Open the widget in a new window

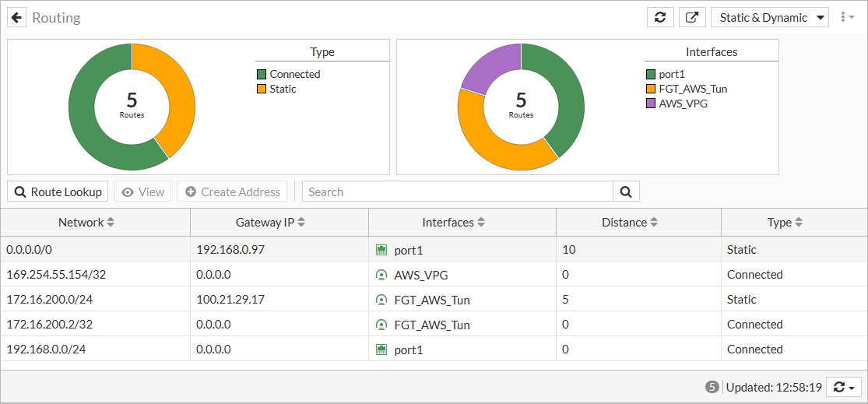coord(691,17)
